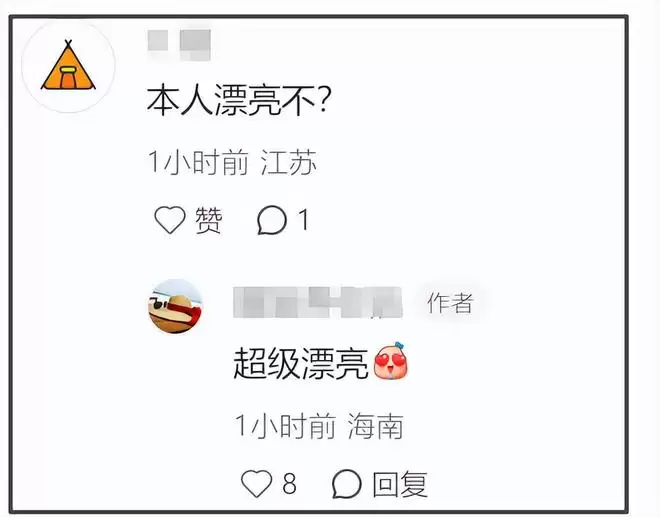
Task: Open the straw hat avatar profile
Action: coord(176,306)
